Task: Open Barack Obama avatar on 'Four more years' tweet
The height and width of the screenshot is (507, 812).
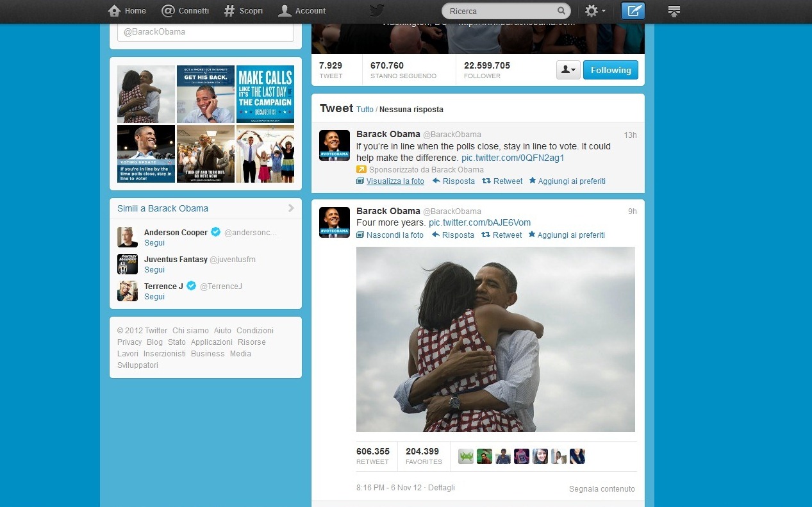Action: (x=335, y=222)
